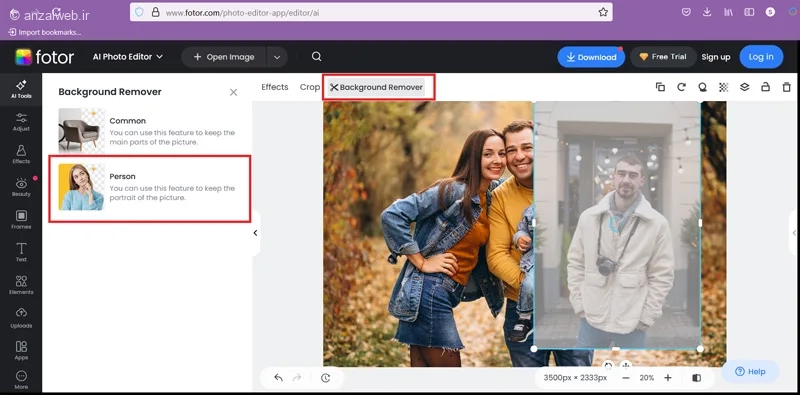Image resolution: width=800 pixels, height=395 pixels.
Task: Open the Effects sidebar tool
Action: click(21, 155)
